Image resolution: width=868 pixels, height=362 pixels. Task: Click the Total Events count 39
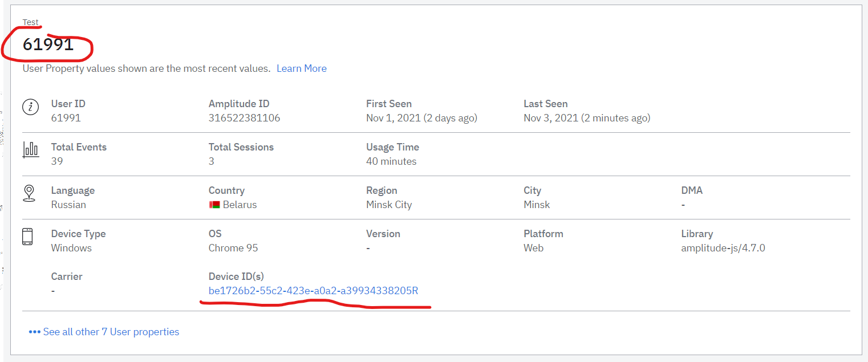point(57,161)
